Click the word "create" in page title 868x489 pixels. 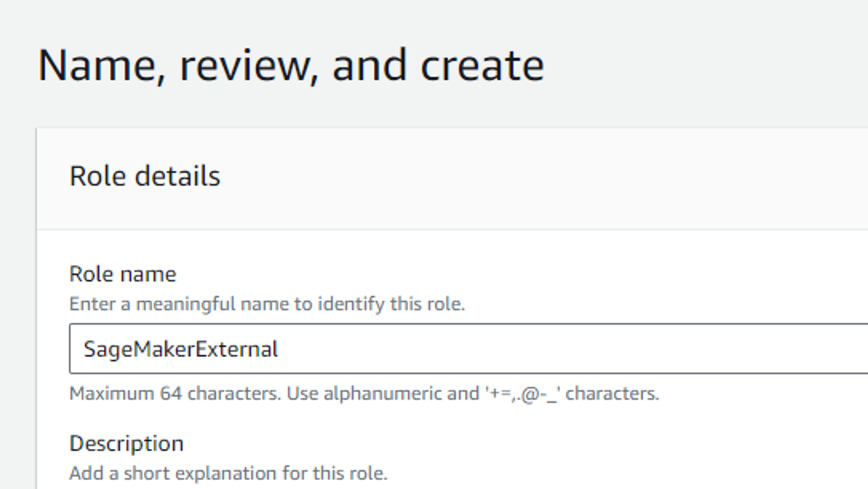click(482, 66)
